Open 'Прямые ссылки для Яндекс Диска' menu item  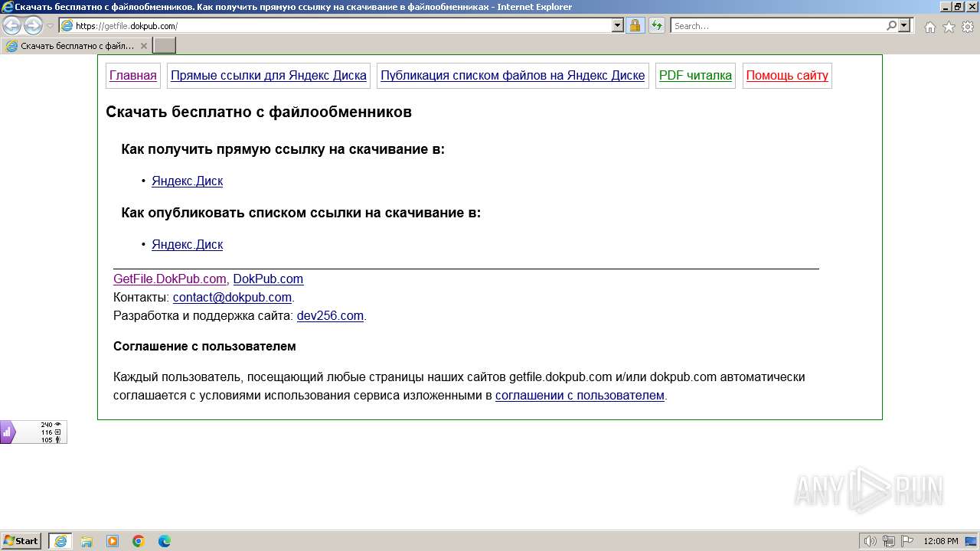(x=269, y=76)
